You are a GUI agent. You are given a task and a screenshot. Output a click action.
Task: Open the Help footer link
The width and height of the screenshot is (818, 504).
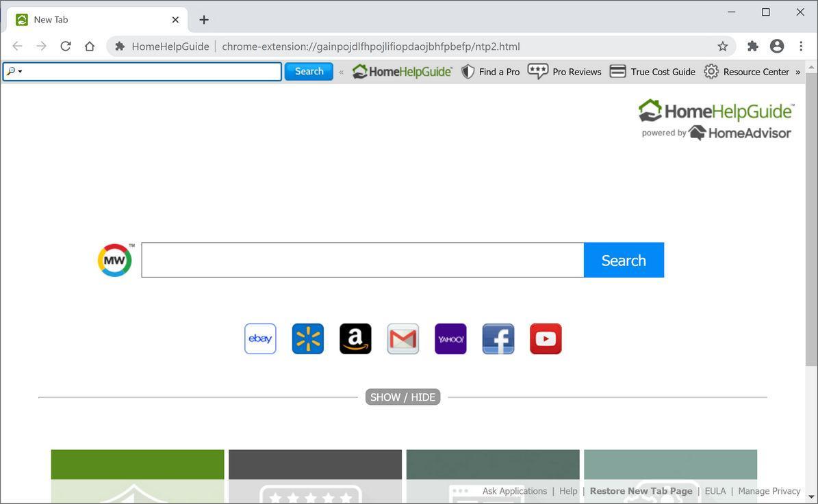(568, 491)
